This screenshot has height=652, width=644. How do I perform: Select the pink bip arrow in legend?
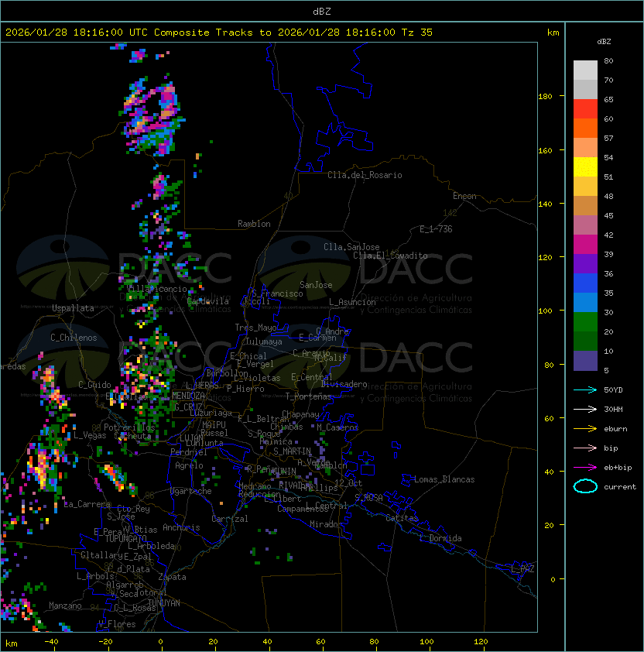(x=585, y=448)
